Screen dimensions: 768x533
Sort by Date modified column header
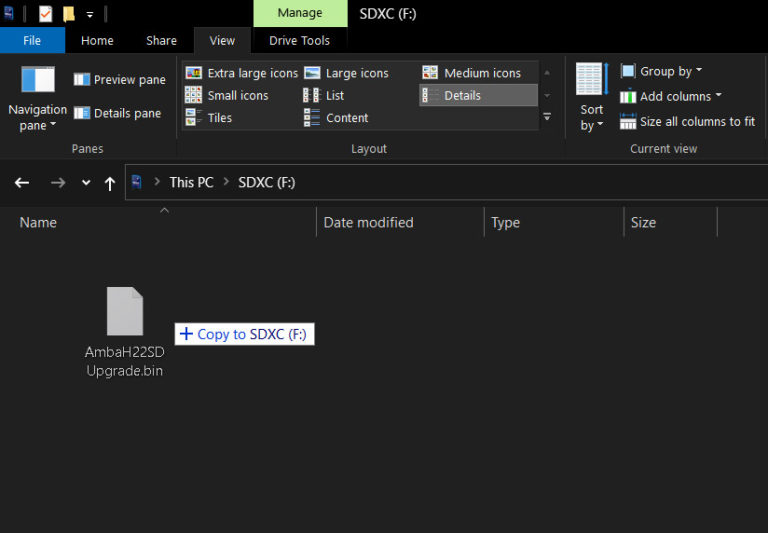tap(400, 222)
